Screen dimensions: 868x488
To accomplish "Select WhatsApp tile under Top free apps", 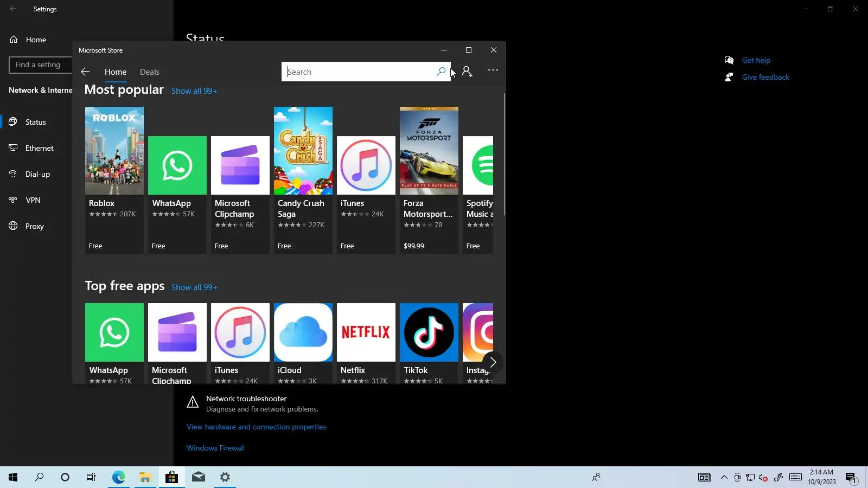I will tap(114, 343).
